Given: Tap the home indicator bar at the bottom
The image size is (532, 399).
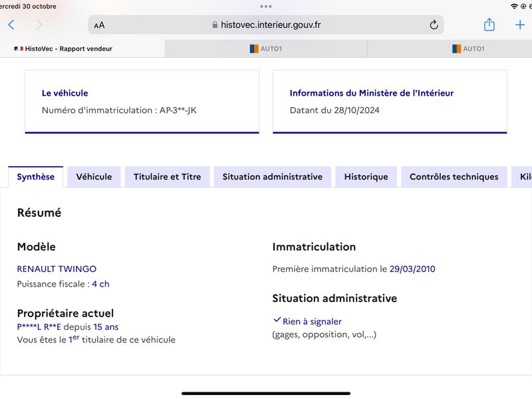Looking at the screenshot, I should click(266, 394).
